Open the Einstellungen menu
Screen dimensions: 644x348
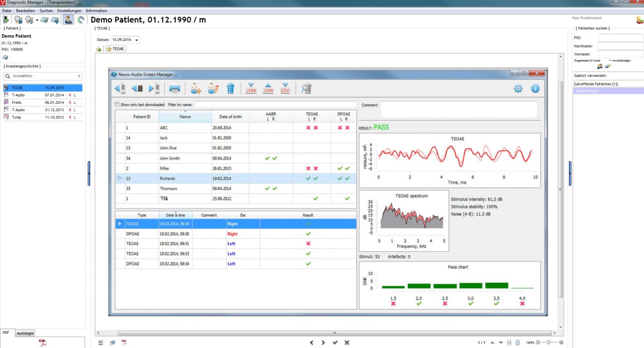coord(69,11)
